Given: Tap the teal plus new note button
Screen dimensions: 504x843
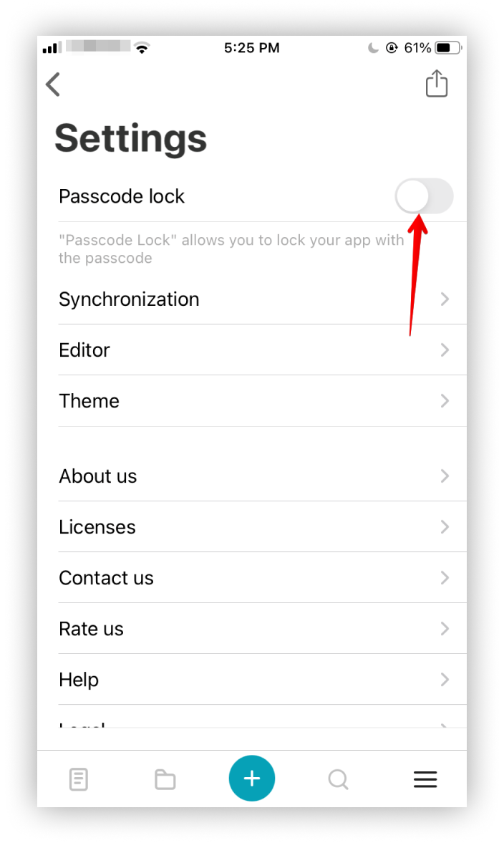Looking at the screenshot, I should [251, 778].
